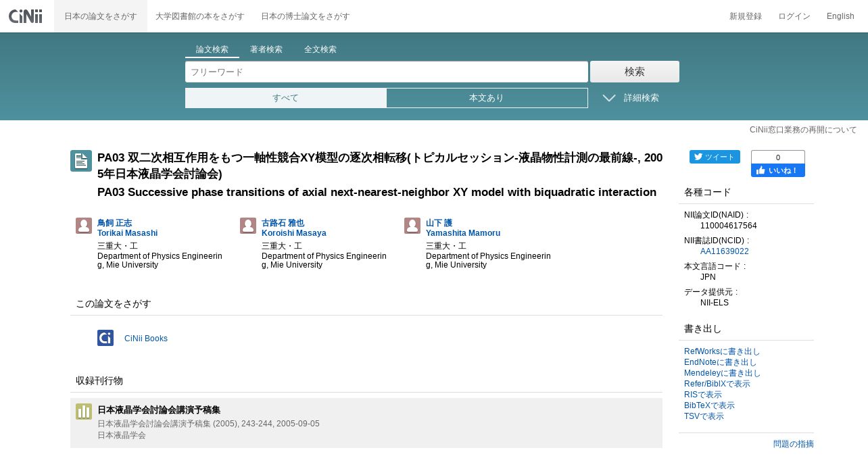Click the Facebook like count 0
Viewport: 868px width, 471px height.
[778, 157]
